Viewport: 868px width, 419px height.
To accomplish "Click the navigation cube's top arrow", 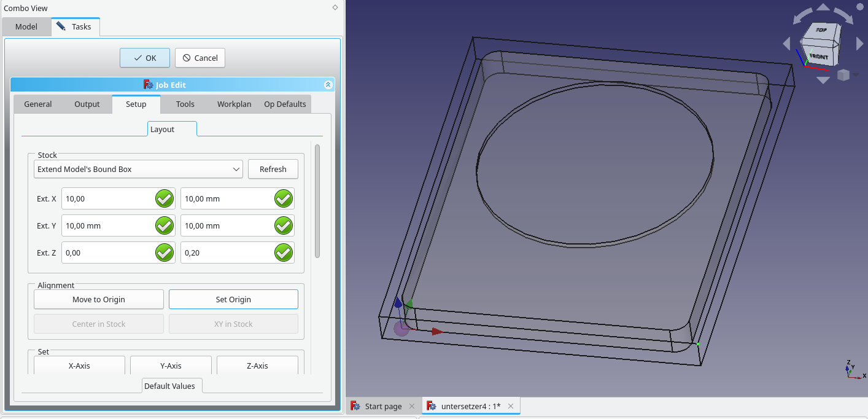I will (x=823, y=7).
